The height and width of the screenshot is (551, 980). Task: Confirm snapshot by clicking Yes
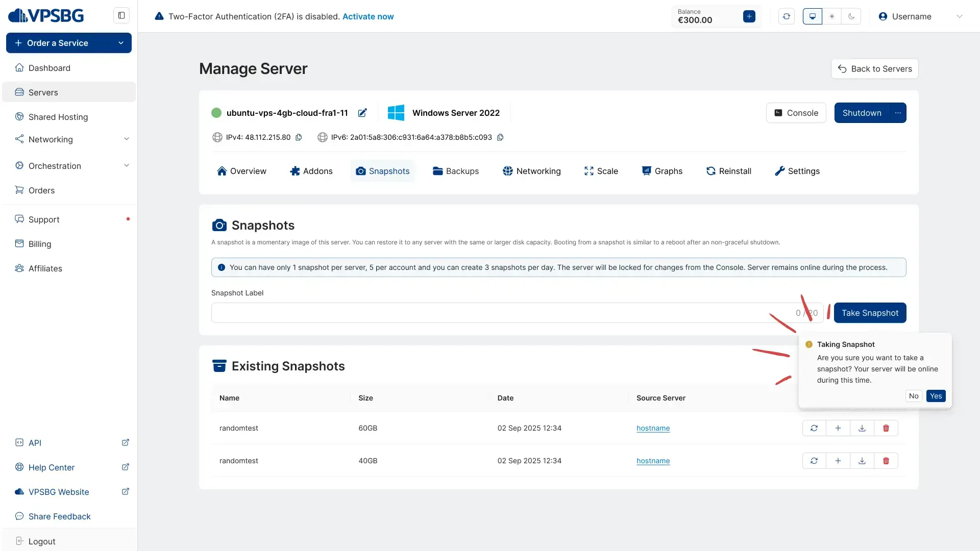(x=936, y=396)
